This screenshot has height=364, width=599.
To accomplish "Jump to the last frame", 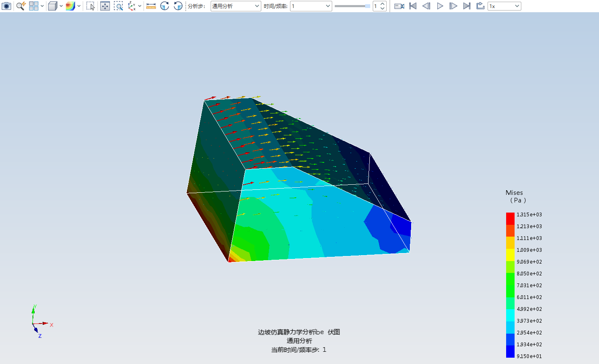I will (x=467, y=6).
